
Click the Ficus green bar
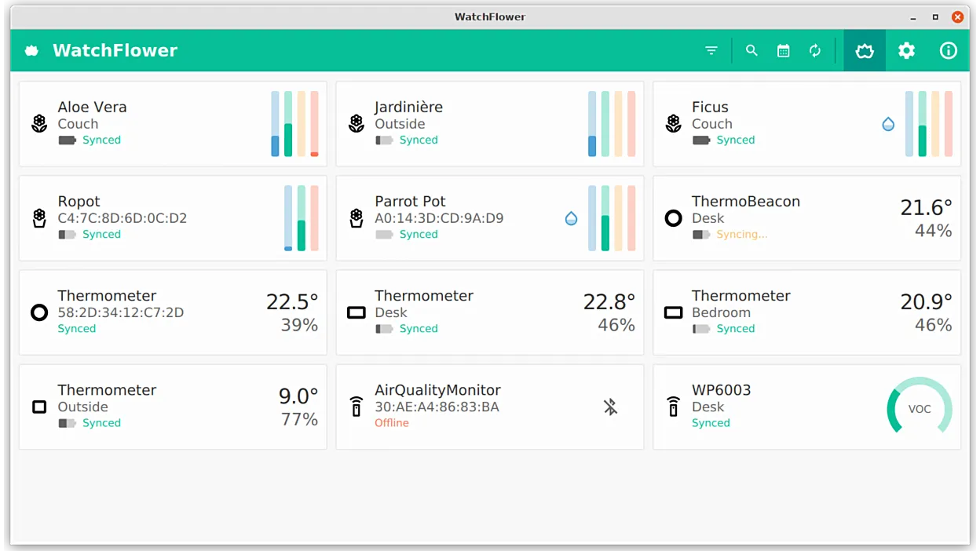click(x=923, y=124)
